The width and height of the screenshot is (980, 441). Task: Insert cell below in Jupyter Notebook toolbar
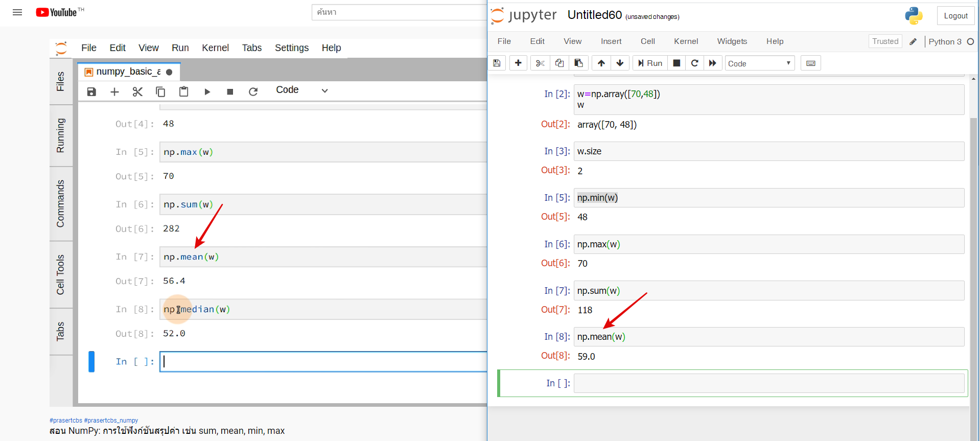coord(518,63)
